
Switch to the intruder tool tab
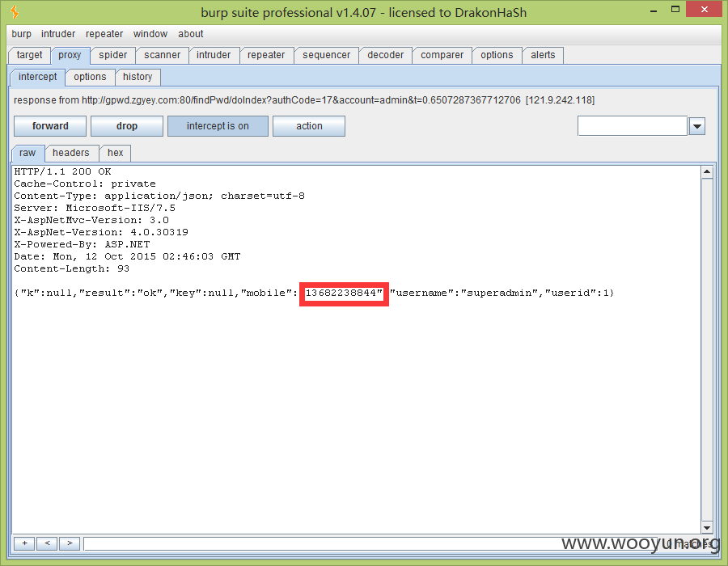(214, 55)
